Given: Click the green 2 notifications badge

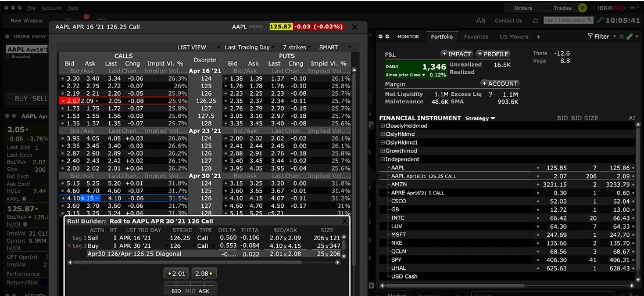Looking at the screenshot, I should pos(582,8).
